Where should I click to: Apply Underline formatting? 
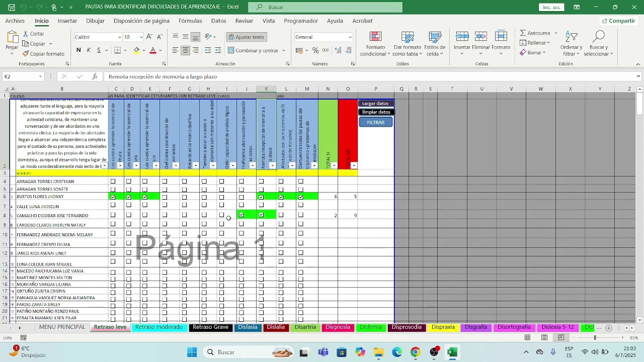(x=99, y=50)
